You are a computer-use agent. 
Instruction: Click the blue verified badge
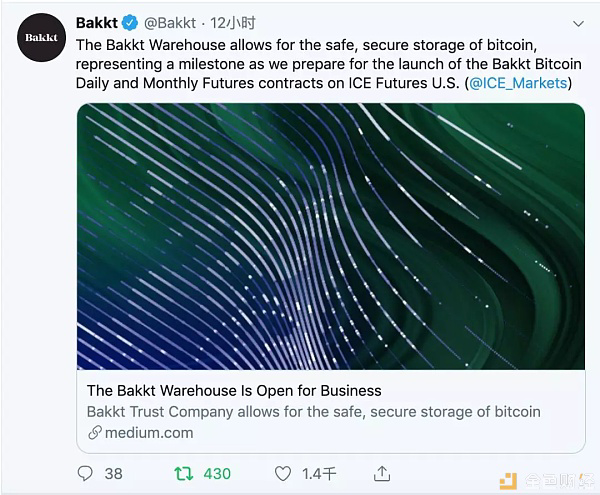(130, 21)
